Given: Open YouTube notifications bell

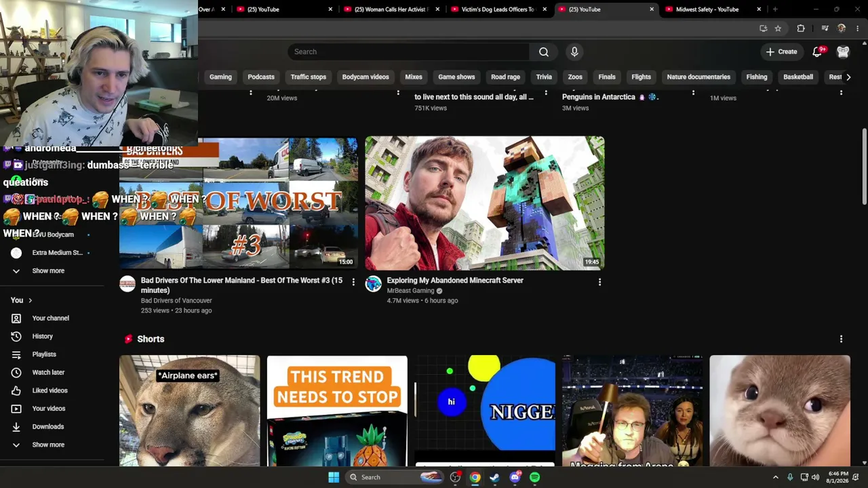Looking at the screenshot, I should (x=818, y=52).
